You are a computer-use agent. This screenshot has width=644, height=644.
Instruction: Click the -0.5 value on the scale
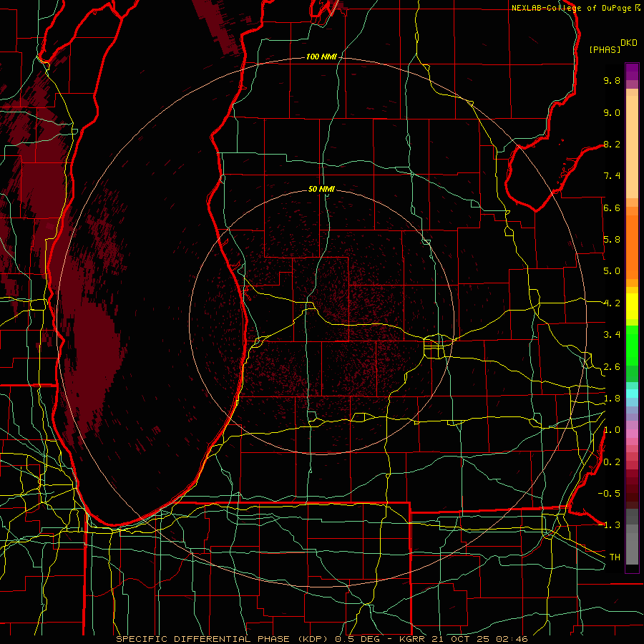609,494
